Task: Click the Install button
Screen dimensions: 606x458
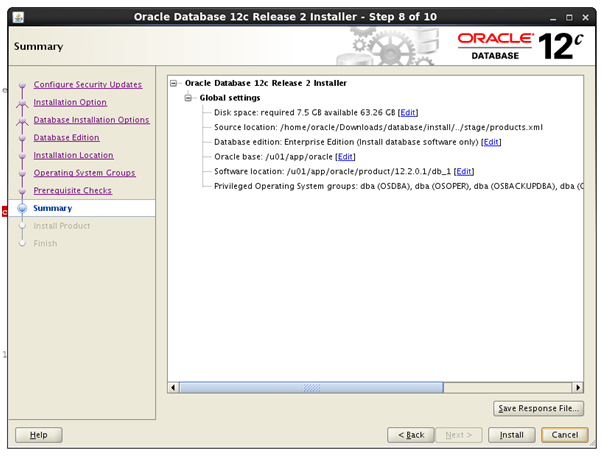Action: pyautogui.click(x=512, y=435)
